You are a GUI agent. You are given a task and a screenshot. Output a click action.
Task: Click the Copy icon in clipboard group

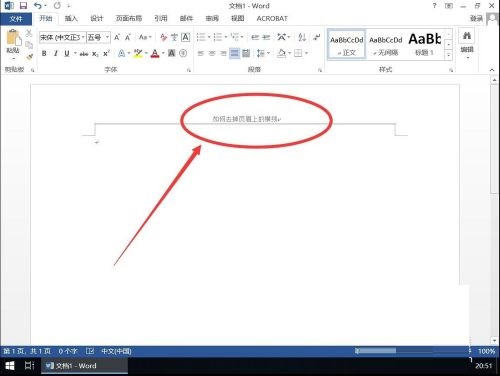(29, 45)
